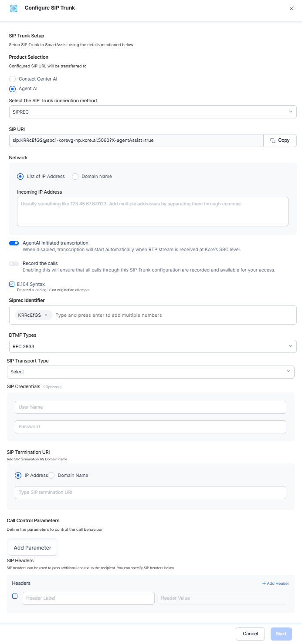This screenshot has height=644, width=302.
Task: Remove the KRRcEfGS identifier chip
Action: coord(46,315)
